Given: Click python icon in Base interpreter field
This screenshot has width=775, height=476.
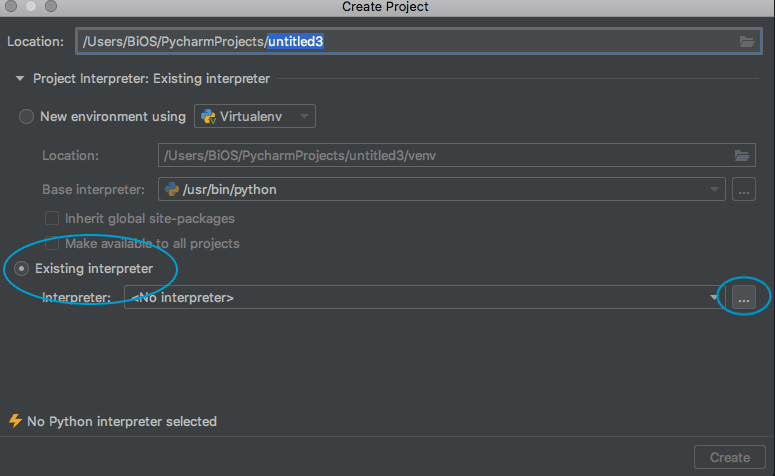Looking at the screenshot, I should click(x=172, y=189).
